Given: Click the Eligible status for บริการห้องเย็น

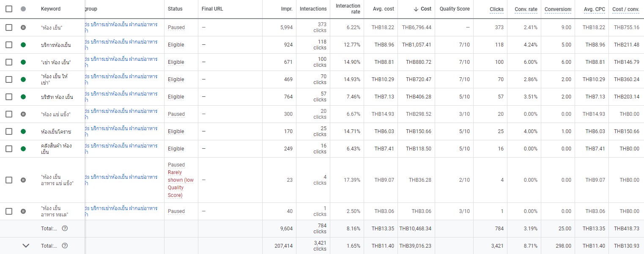Looking at the screenshot, I should click(176, 45).
